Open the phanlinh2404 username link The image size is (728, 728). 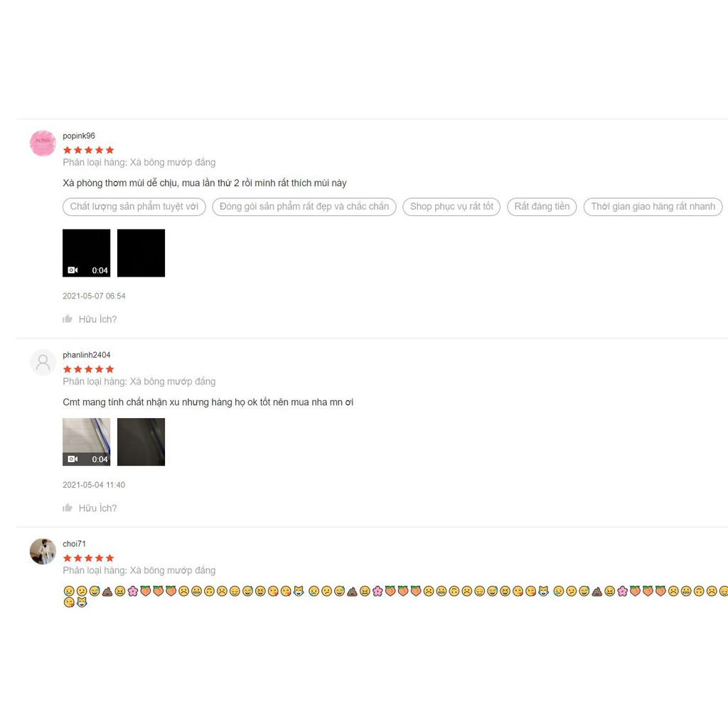[86, 355]
